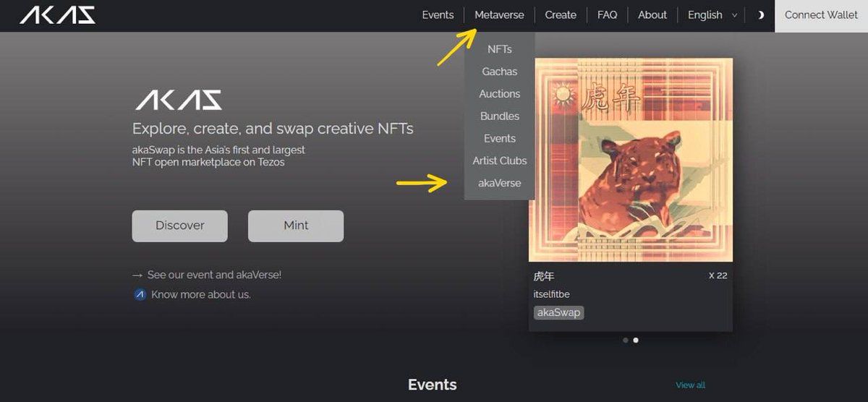Open the Metaverse nav menu
Screen dimensions: 868x402
point(499,15)
